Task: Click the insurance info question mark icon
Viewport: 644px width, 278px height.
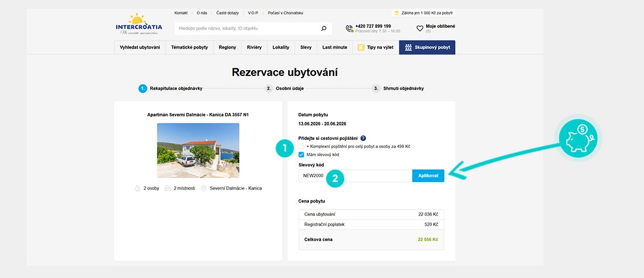Action: point(363,138)
